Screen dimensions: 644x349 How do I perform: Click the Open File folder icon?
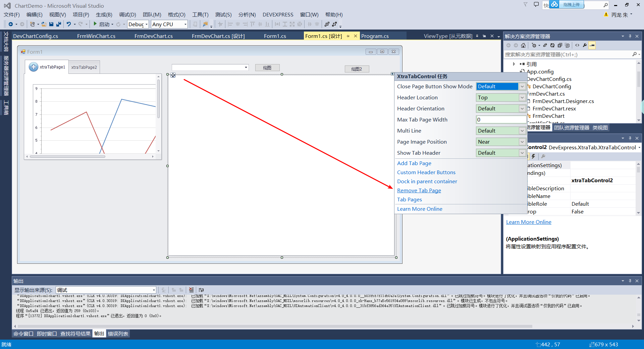[44, 24]
